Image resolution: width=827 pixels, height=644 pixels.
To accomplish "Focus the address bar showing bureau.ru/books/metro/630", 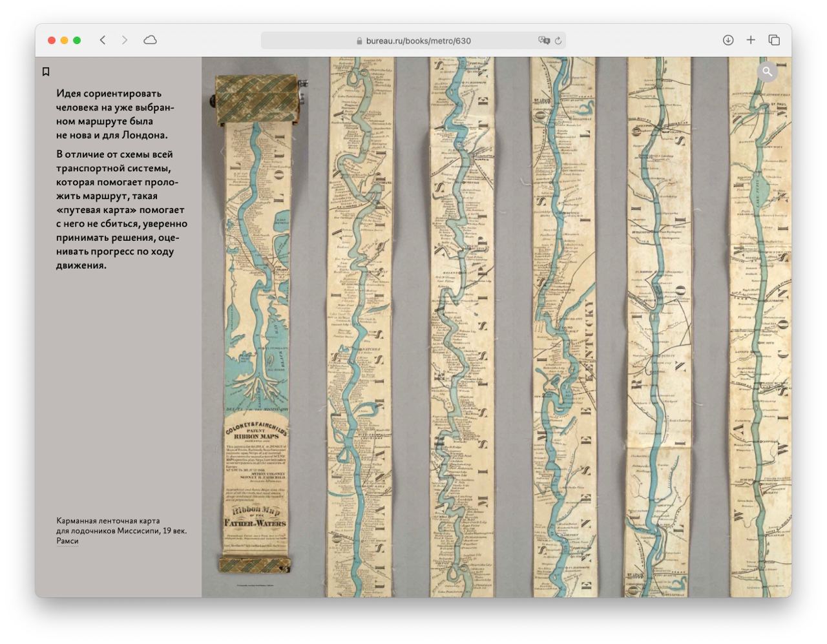I will click(413, 41).
